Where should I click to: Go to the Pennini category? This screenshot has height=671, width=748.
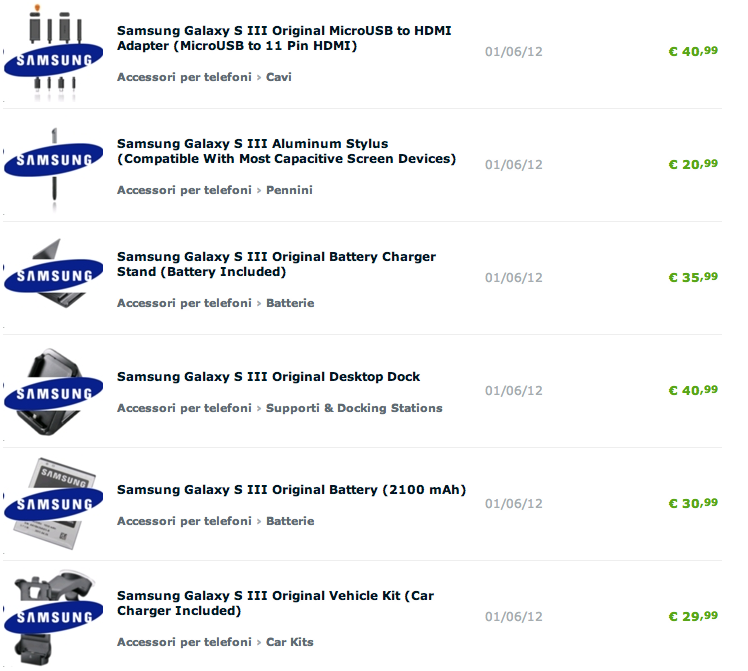[x=289, y=190]
